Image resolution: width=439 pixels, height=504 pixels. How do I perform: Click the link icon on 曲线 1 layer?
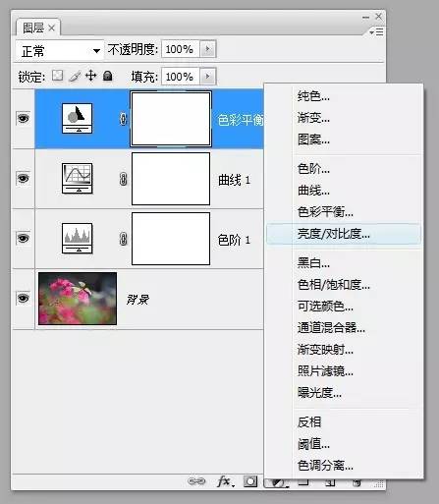click(x=123, y=179)
